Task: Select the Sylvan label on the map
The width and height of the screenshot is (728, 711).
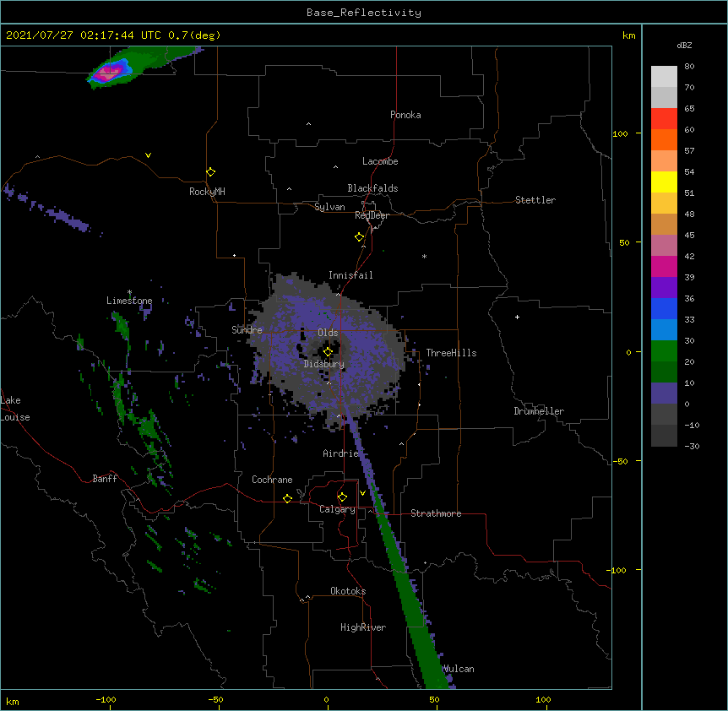Action: pyautogui.click(x=329, y=207)
